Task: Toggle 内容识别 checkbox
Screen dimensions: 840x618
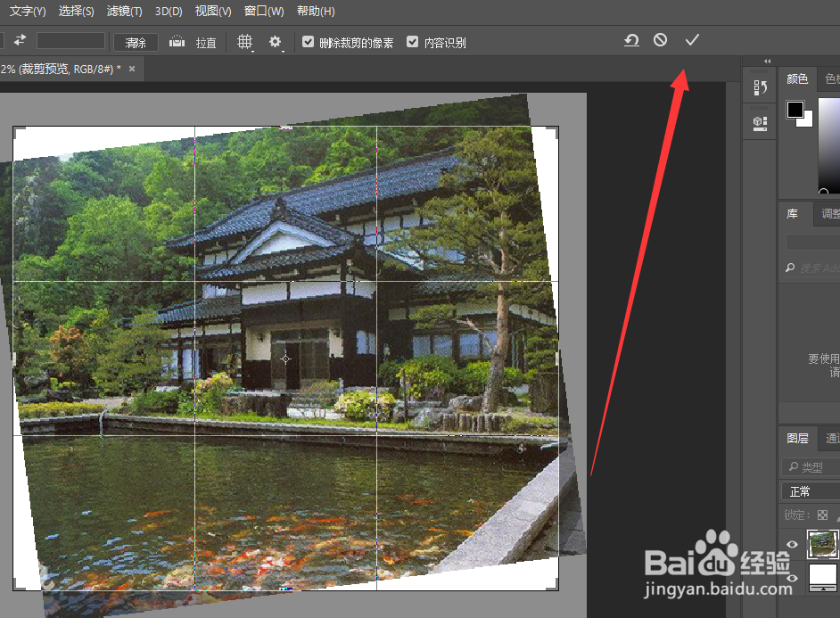Action: (x=412, y=42)
